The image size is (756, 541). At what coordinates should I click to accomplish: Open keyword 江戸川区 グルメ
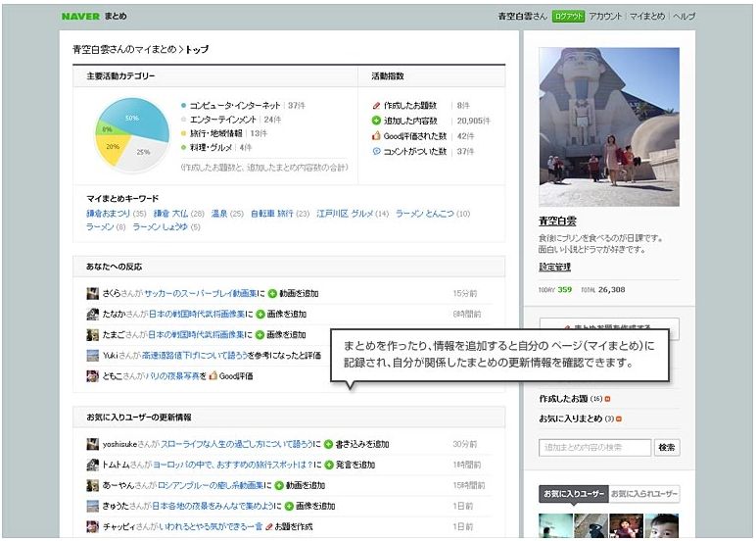click(x=345, y=214)
